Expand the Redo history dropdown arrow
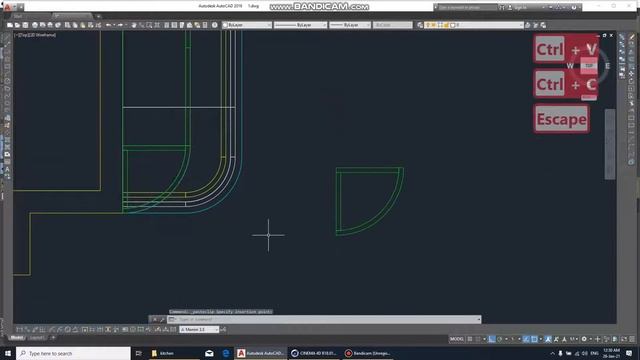This screenshot has height=360, width=640. coord(125,25)
